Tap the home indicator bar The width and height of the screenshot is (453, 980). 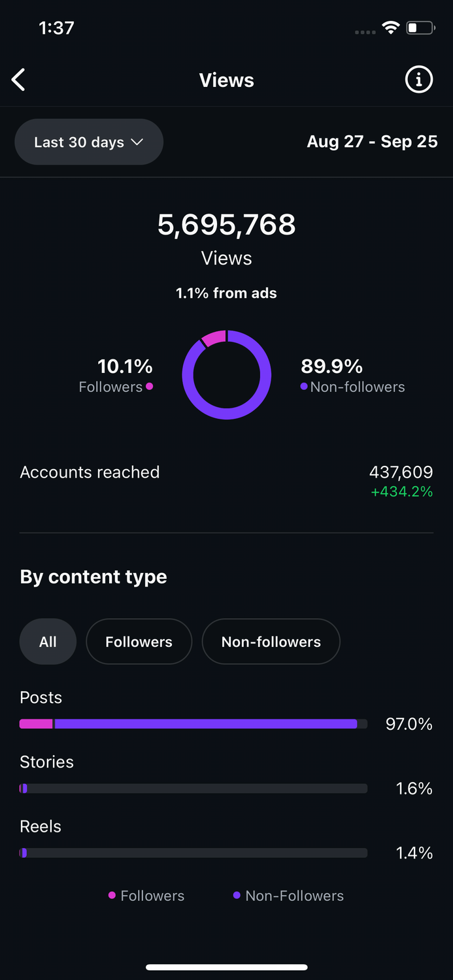(x=226, y=967)
